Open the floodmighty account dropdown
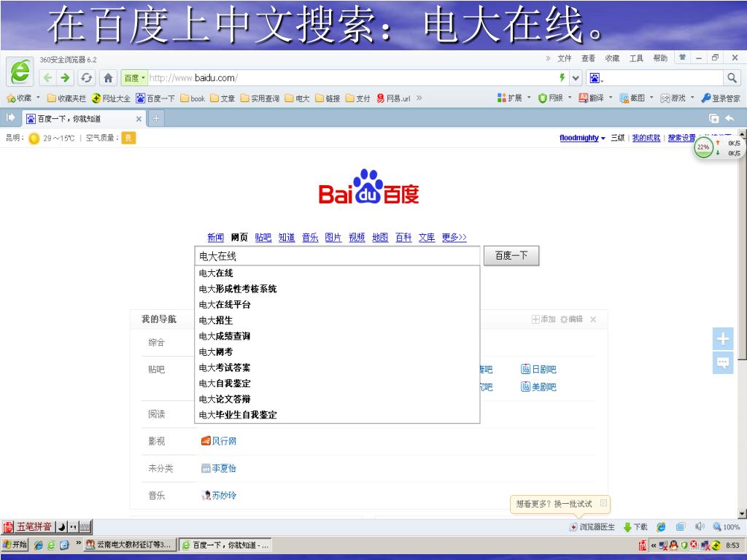The image size is (747, 560). pyautogui.click(x=582, y=138)
